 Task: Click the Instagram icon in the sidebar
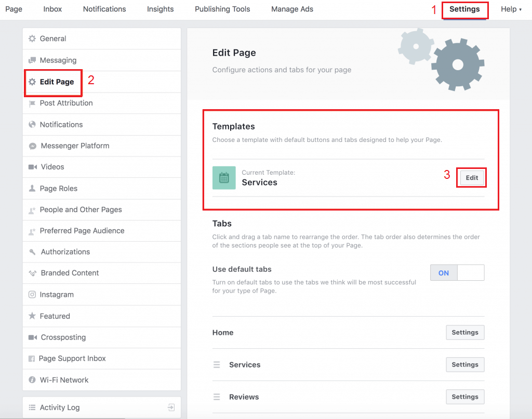coord(32,294)
